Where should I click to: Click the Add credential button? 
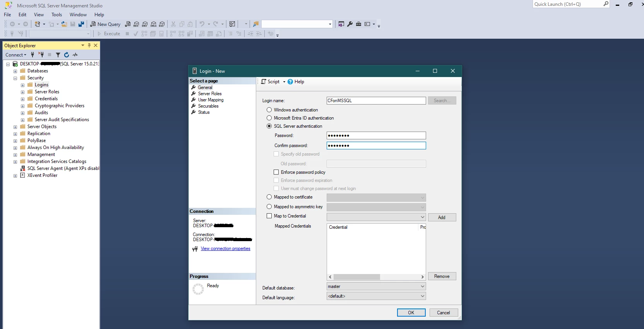442,218
